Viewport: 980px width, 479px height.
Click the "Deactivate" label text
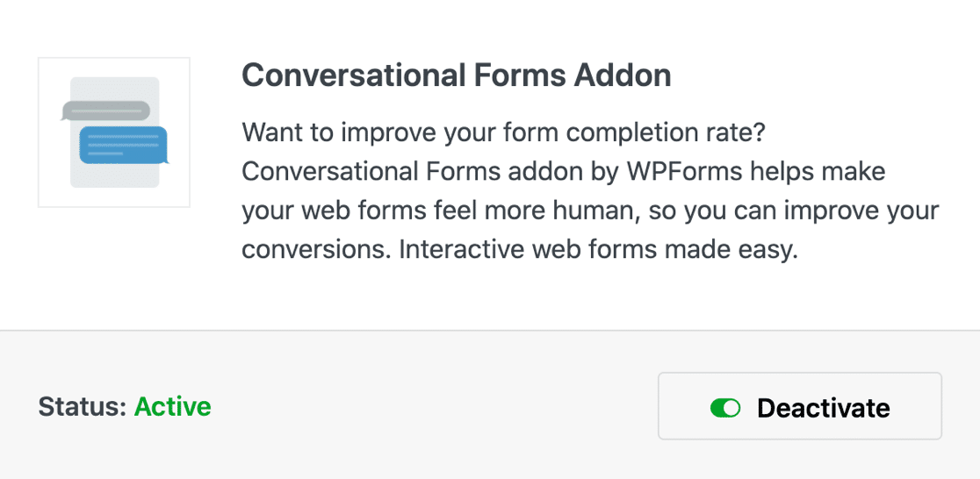[x=823, y=408]
